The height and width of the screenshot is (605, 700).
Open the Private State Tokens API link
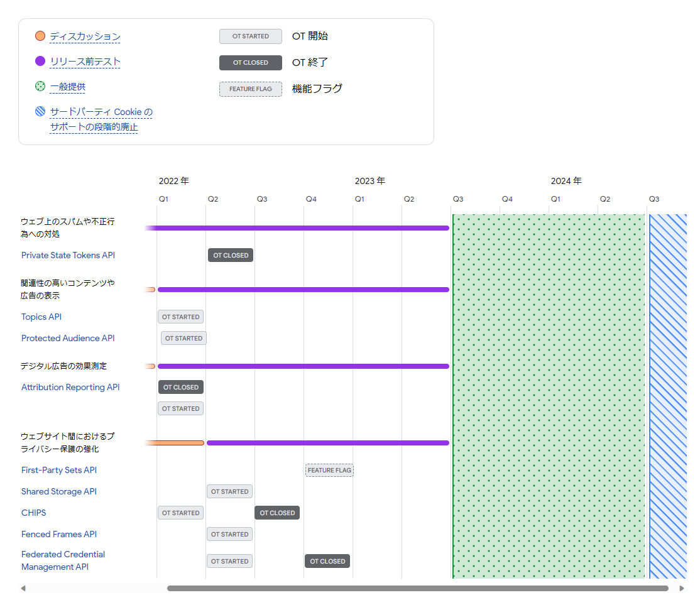[68, 255]
